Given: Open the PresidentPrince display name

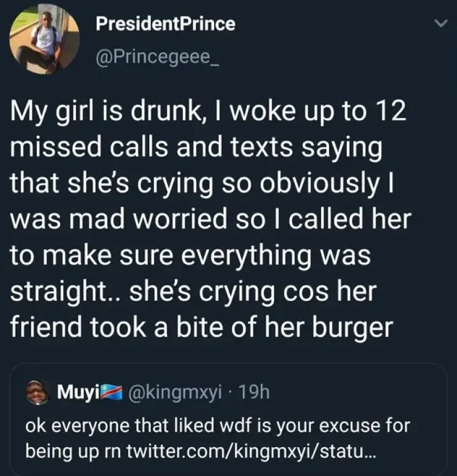Looking at the screenshot, I should (165, 24).
